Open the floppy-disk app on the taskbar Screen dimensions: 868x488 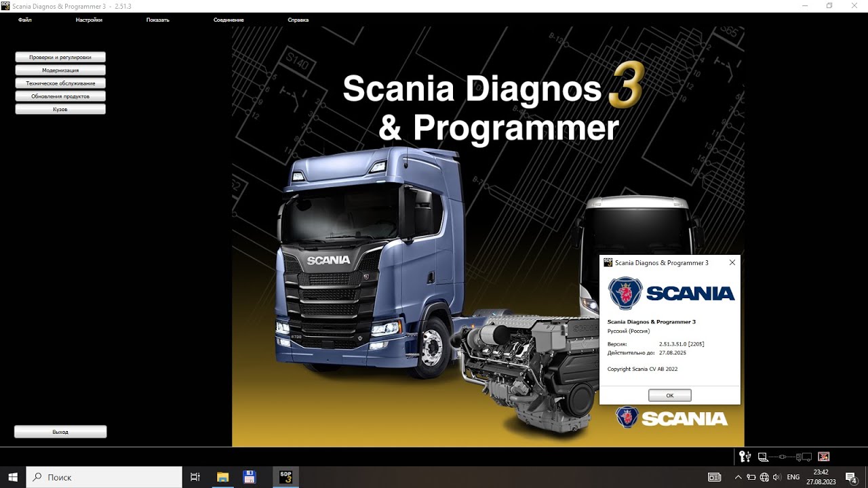click(249, 477)
